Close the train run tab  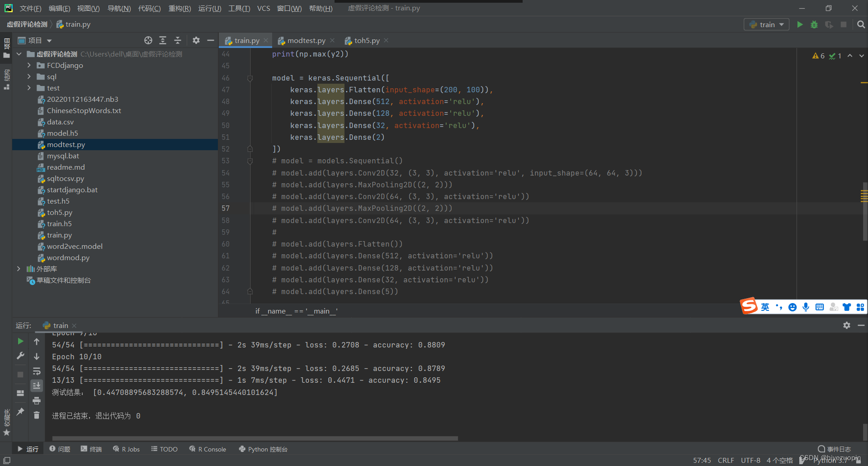point(74,326)
